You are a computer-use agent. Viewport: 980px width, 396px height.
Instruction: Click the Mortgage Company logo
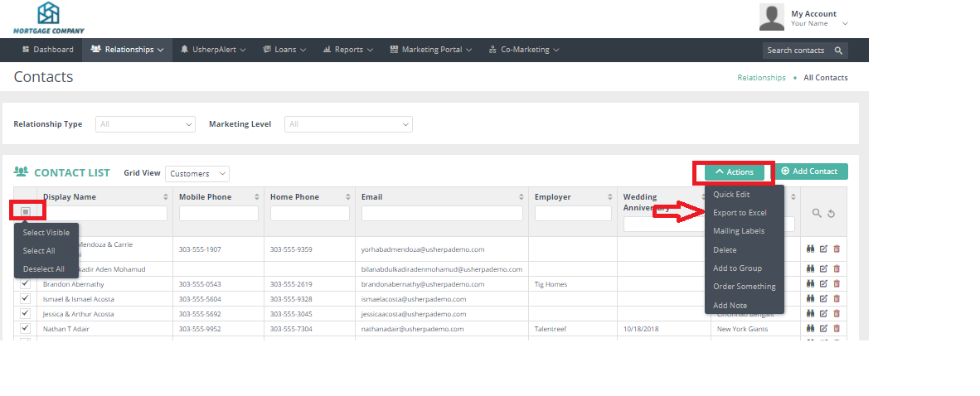(x=49, y=18)
